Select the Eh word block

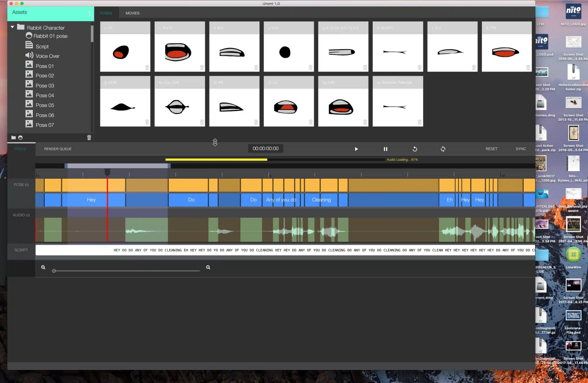[449, 200]
